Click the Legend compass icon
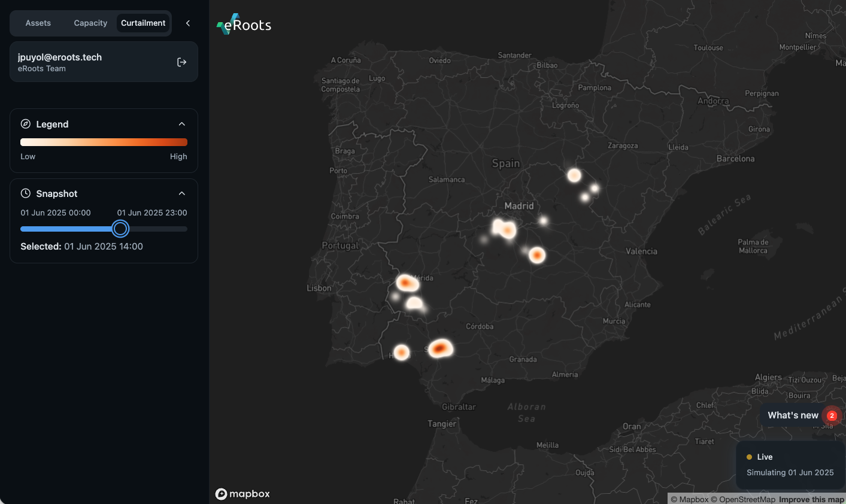The height and width of the screenshot is (504, 846). (26, 124)
